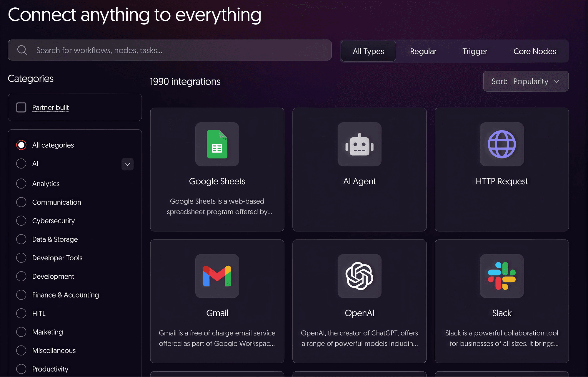
Task: Select the Analytics radio button
Action: pos(21,183)
